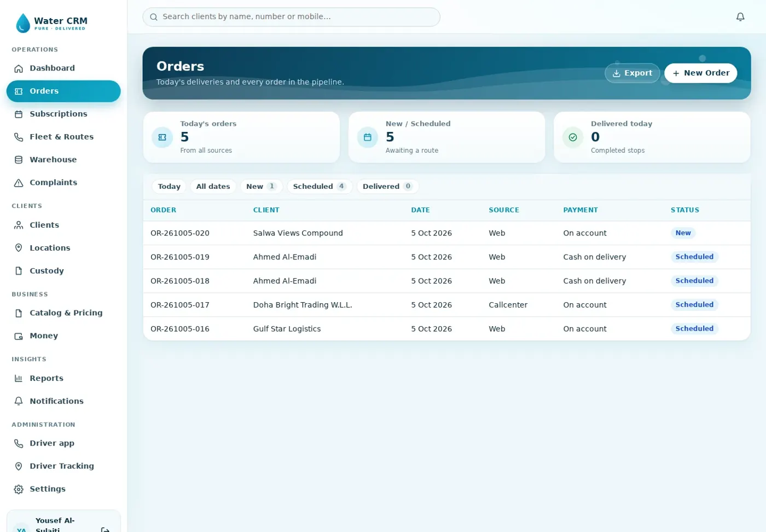Open Dashboard via its home icon

coord(19,68)
